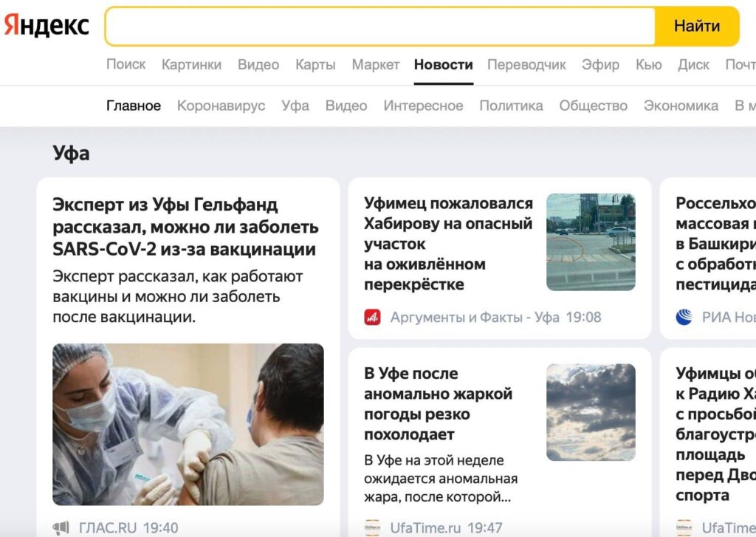Open headline В Уфе после аномально жаркой погоды
756x537 pixels.
pyautogui.click(x=439, y=404)
